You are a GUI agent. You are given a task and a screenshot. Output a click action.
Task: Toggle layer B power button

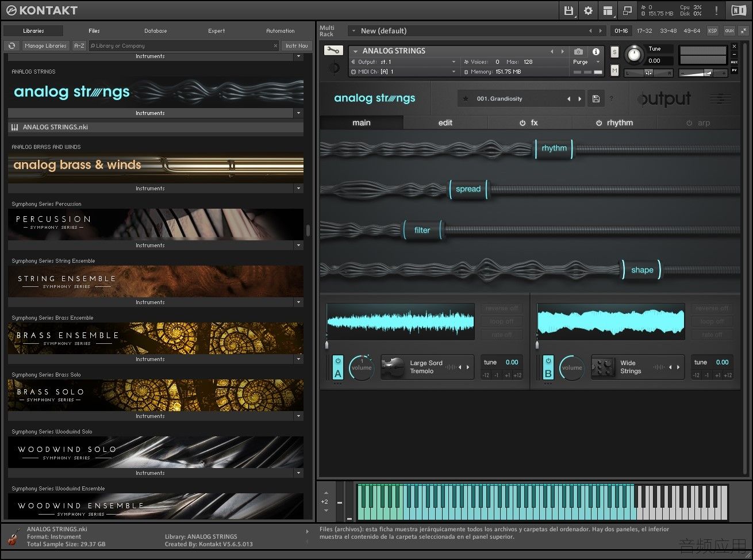pos(548,360)
